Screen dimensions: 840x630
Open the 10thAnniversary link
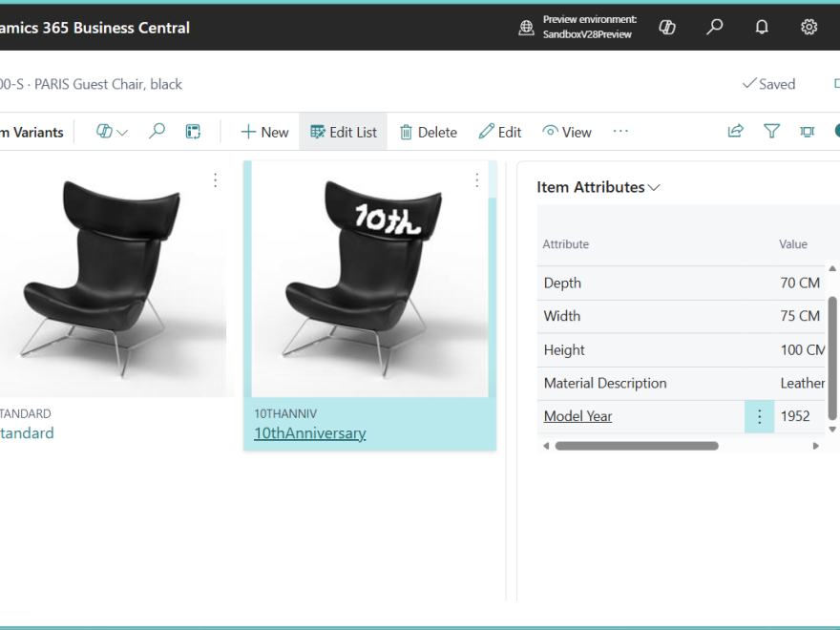[309, 433]
